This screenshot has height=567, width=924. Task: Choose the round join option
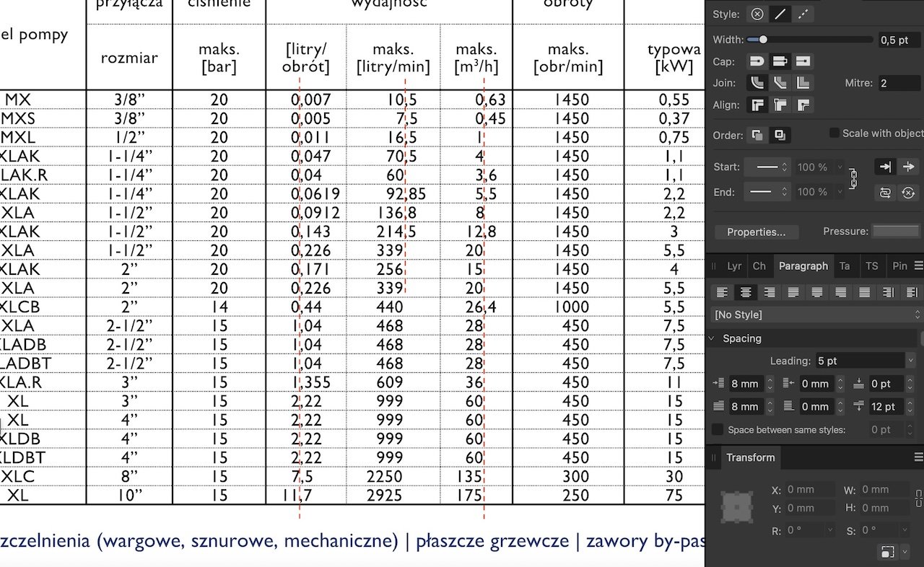757,83
